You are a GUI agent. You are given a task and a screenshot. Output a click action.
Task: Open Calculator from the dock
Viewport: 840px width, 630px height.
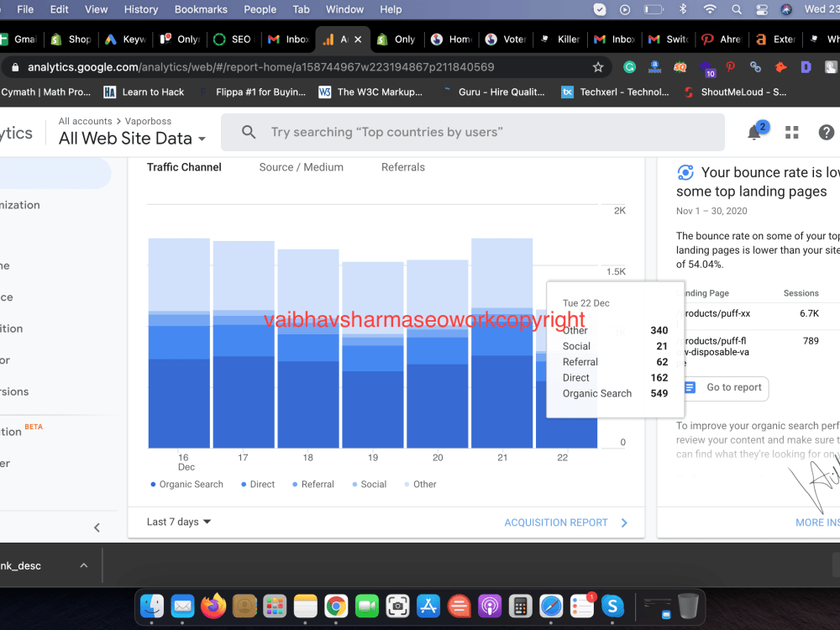point(520,606)
